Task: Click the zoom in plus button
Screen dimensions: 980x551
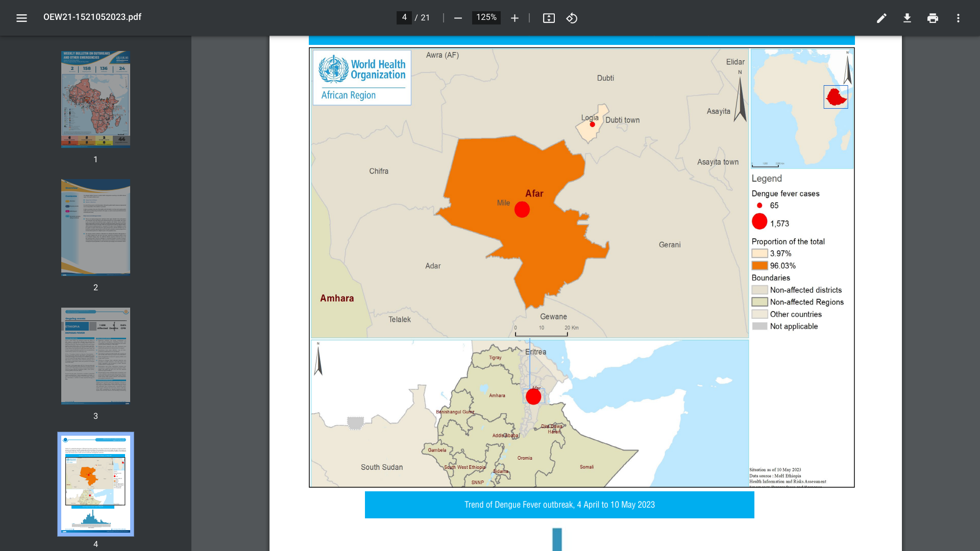Action: coord(514,18)
